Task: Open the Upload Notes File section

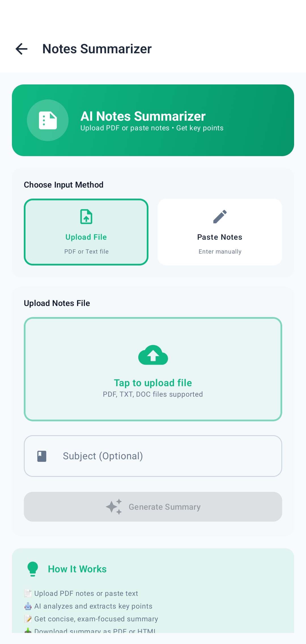Action: click(57, 303)
